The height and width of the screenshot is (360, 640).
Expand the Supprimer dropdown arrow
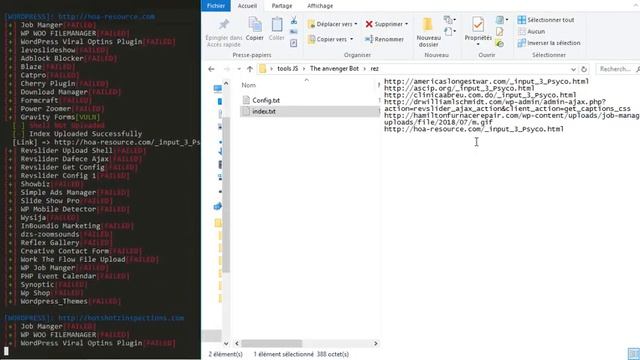click(407, 24)
